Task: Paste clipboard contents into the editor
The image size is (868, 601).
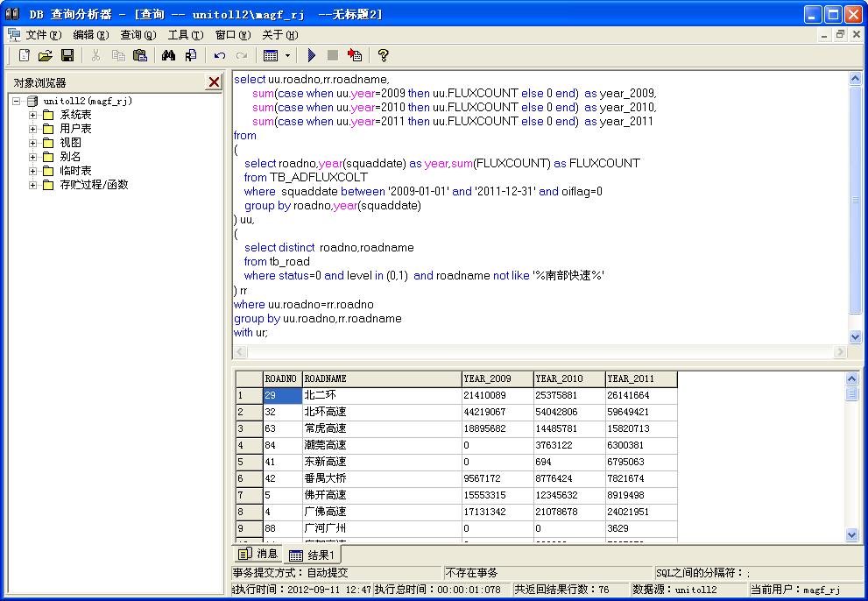Action: (x=140, y=55)
